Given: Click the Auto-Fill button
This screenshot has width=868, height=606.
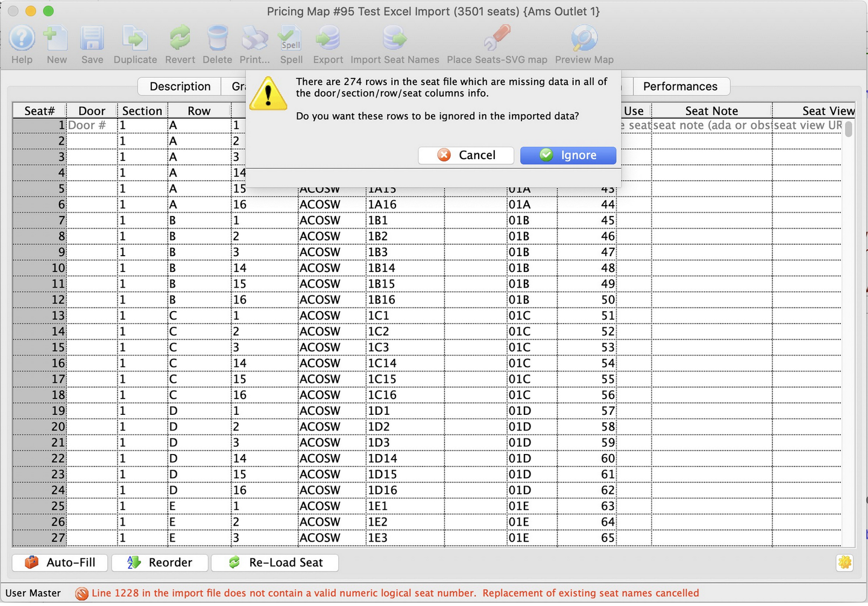Looking at the screenshot, I should (x=60, y=562).
